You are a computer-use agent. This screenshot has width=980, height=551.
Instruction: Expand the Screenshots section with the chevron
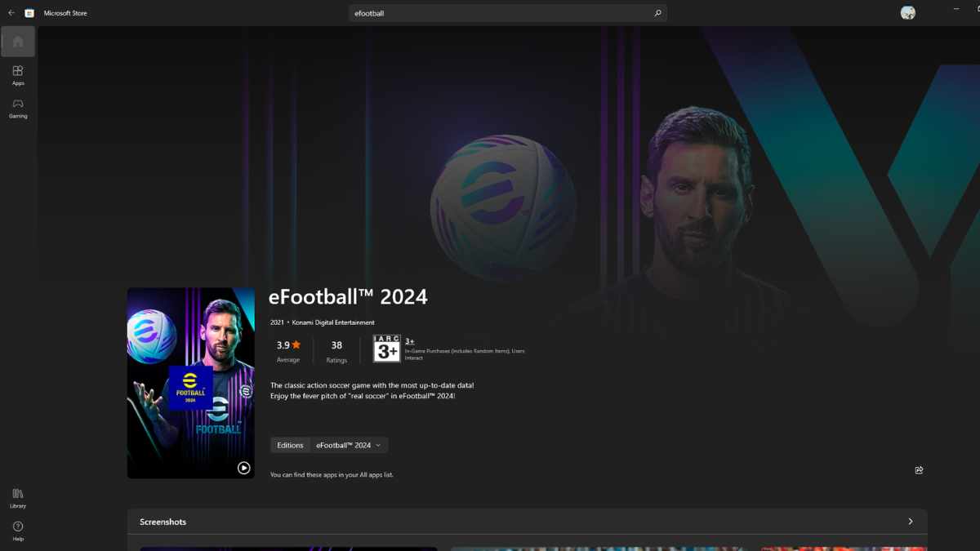[x=910, y=521]
